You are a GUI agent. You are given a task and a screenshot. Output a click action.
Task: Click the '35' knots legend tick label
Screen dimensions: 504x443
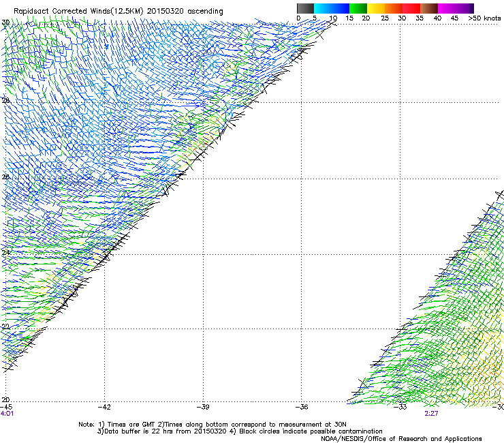point(419,18)
